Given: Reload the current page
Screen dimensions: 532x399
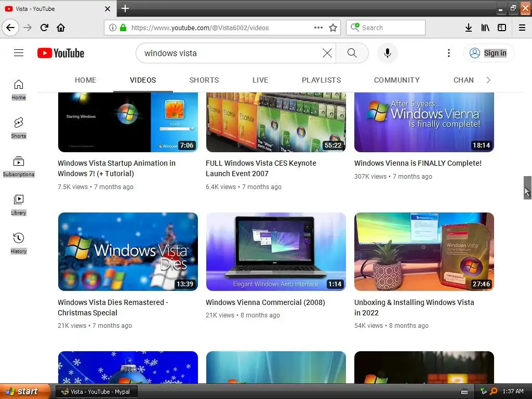Looking at the screenshot, I should tap(44, 28).
